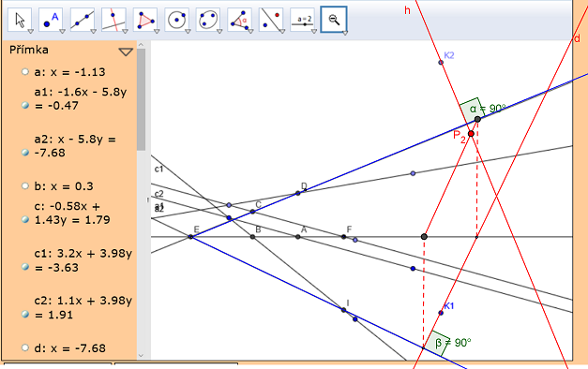Toggle visibility of line c1
This screenshot has width=588, height=369.
click(25, 267)
